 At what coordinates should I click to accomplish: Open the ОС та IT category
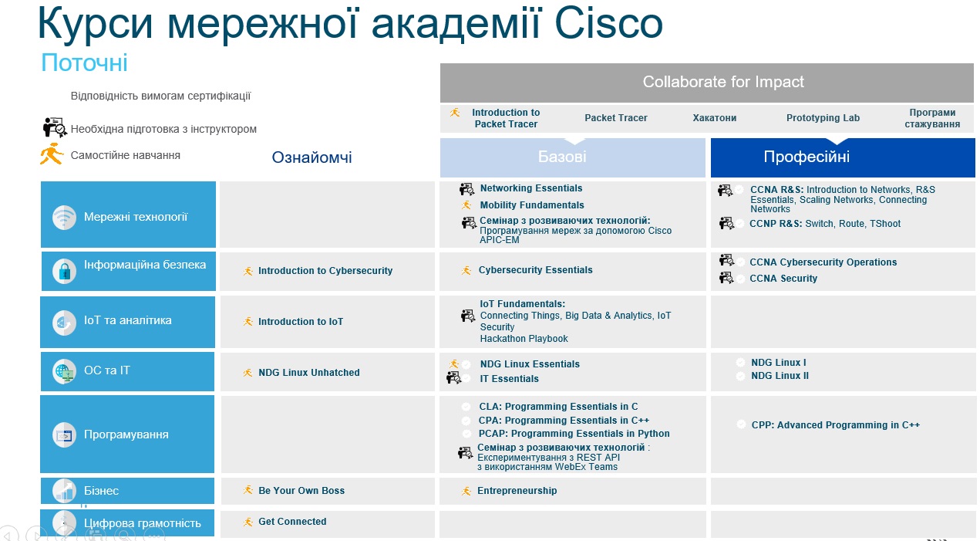coord(128,372)
